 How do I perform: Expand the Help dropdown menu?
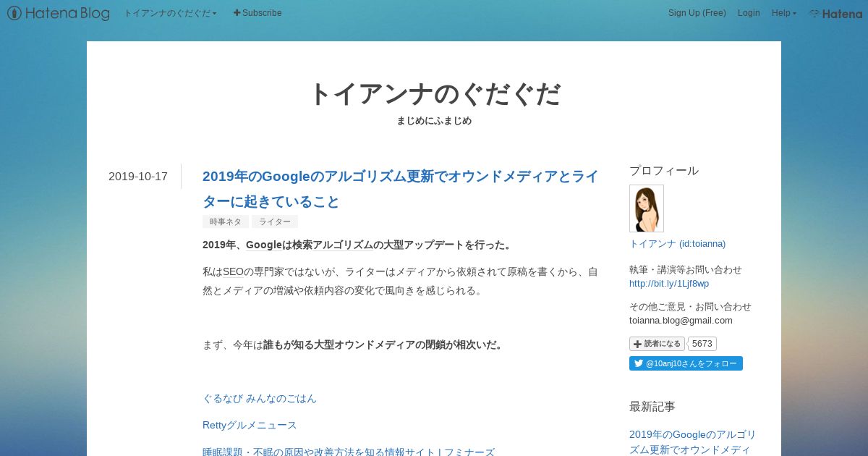[783, 13]
